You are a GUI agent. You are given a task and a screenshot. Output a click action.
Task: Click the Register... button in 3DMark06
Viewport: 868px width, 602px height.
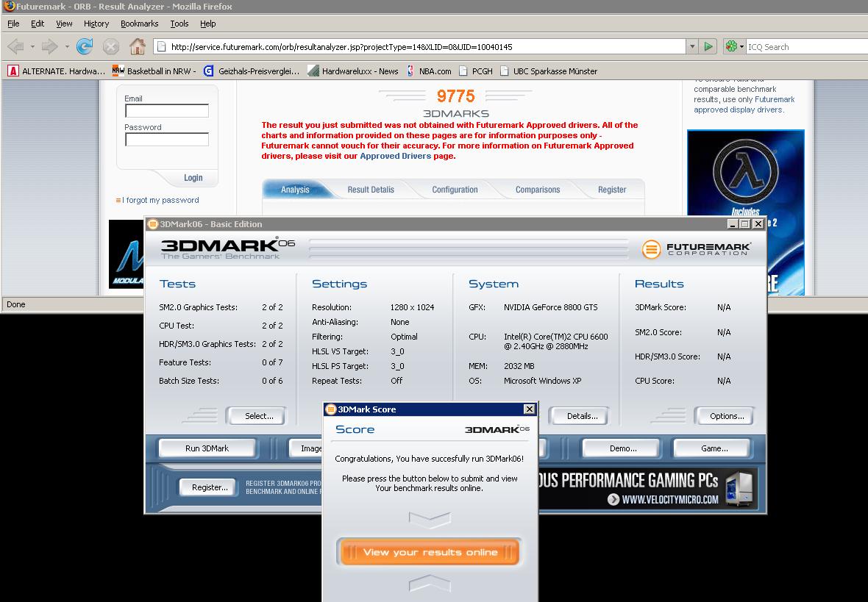pyautogui.click(x=207, y=487)
